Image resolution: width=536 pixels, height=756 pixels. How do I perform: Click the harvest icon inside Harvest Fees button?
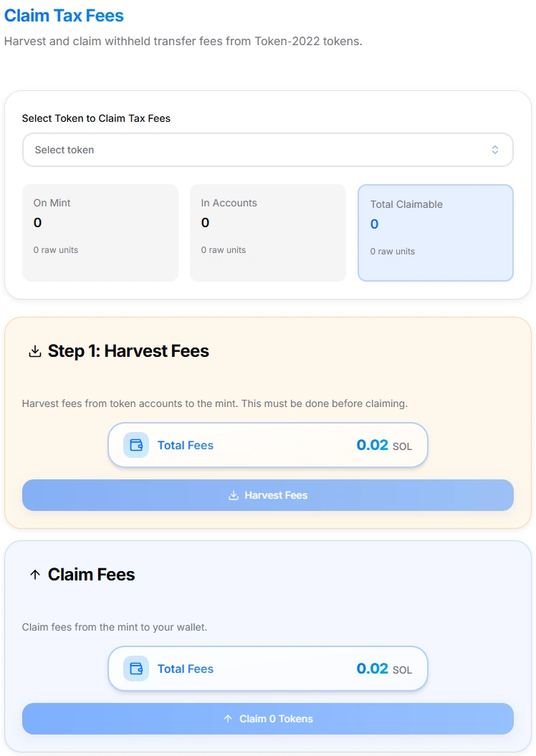233,494
